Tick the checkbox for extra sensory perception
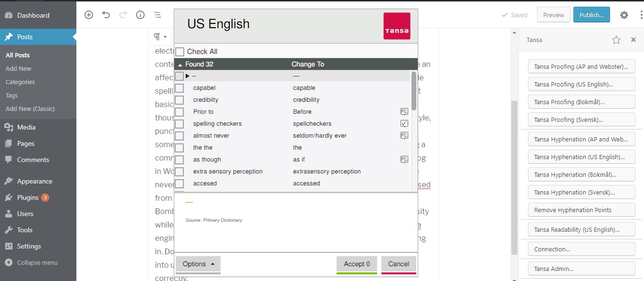 [179, 172]
